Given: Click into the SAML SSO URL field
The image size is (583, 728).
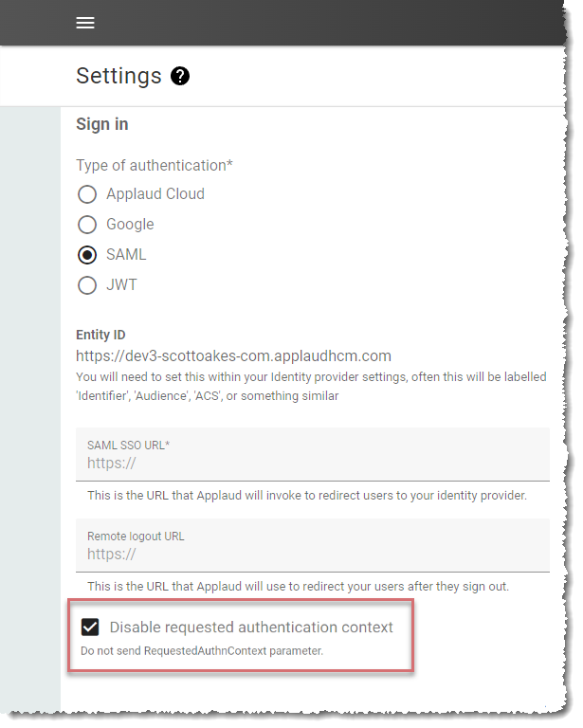Looking at the screenshot, I should (x=313, y=455).
